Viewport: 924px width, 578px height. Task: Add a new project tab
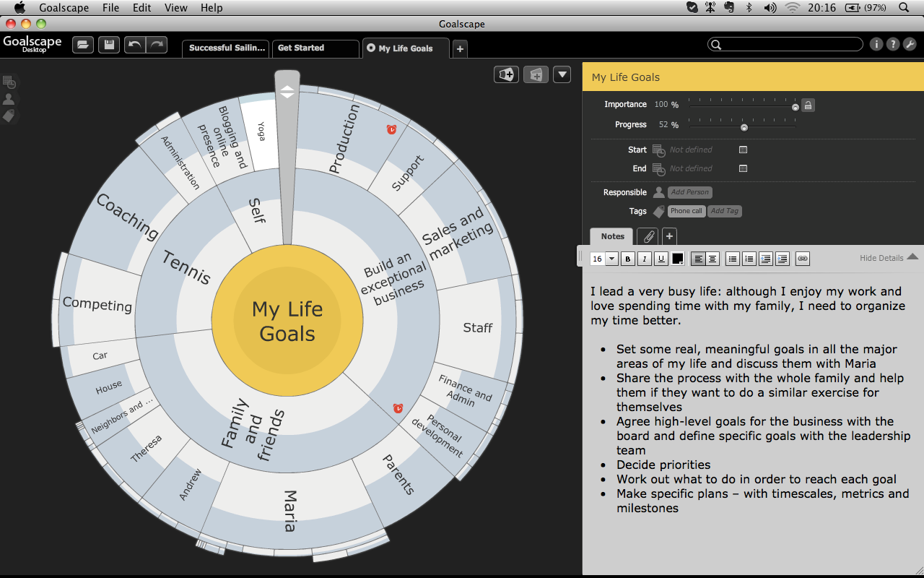460,49
